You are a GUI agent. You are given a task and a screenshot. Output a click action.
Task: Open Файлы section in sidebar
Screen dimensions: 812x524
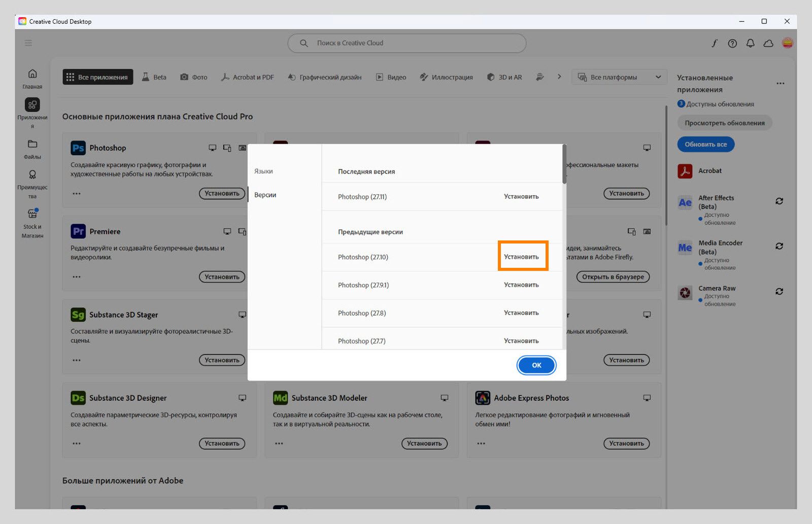point(32,149)
